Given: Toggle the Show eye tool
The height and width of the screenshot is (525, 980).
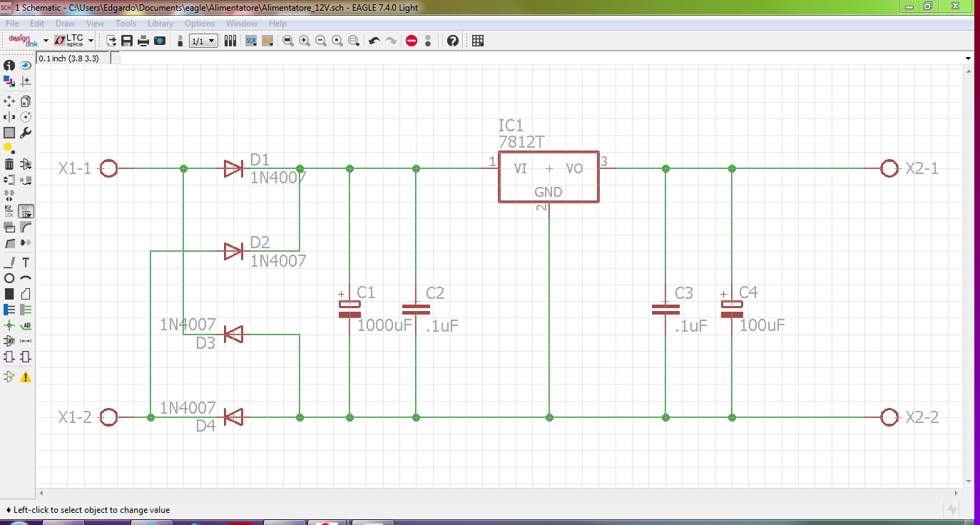Looking at the screenshot, I should (26, 65).
